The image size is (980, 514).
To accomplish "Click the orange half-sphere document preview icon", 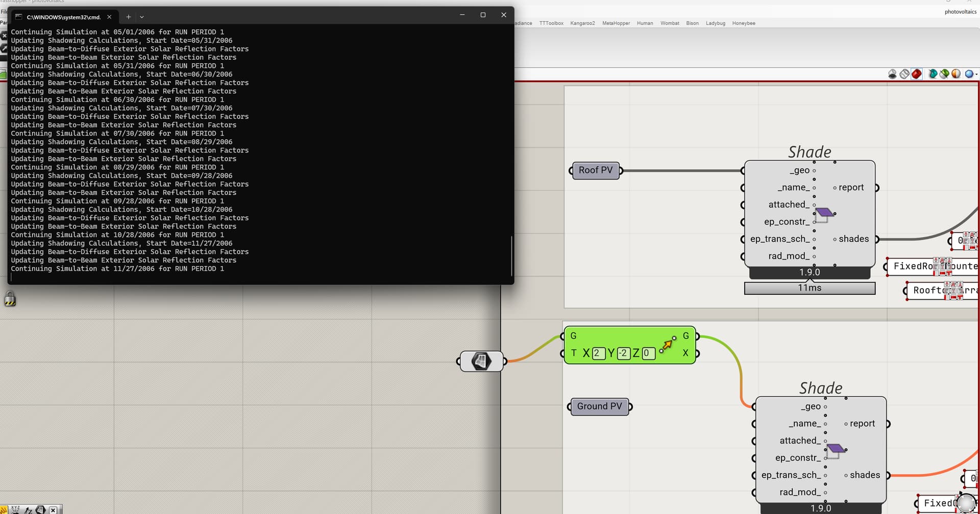I will click(x=956, y=74).
